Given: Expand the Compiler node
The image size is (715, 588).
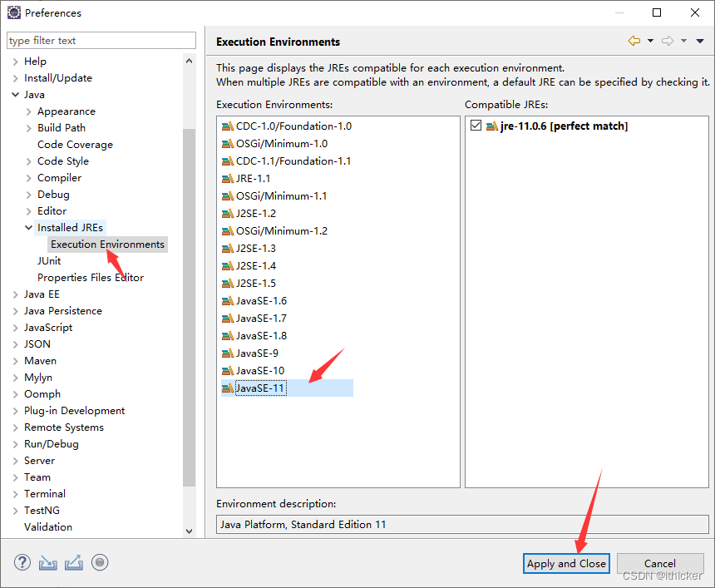Looking at the screenshot, I should pyautogui.click(x=29, y=178).
